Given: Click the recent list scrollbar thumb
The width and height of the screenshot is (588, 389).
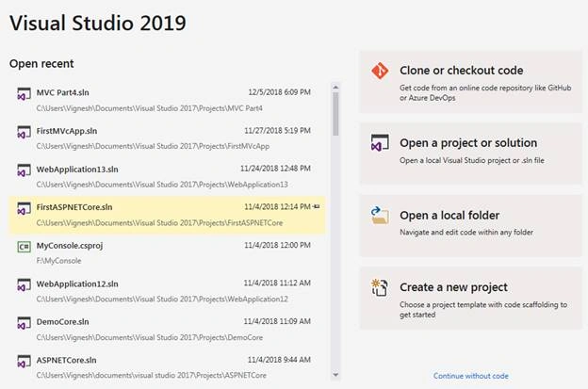Looking at the screenshot, I should [335, 114].
